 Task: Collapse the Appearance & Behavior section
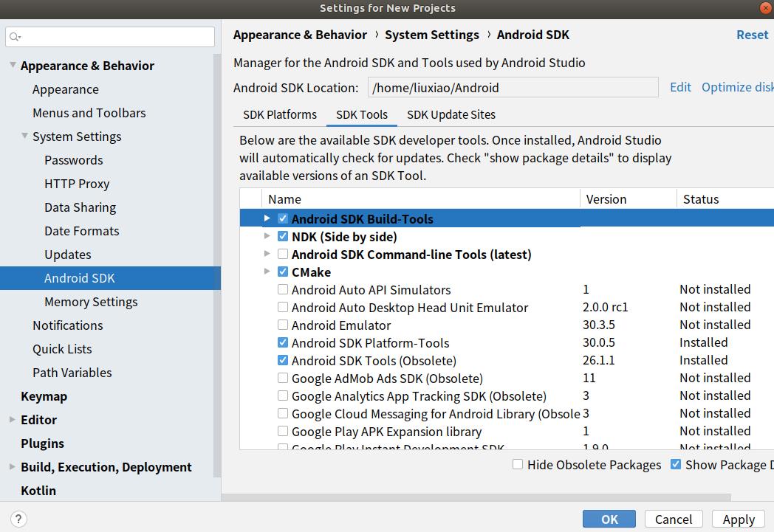click(13, 66)
